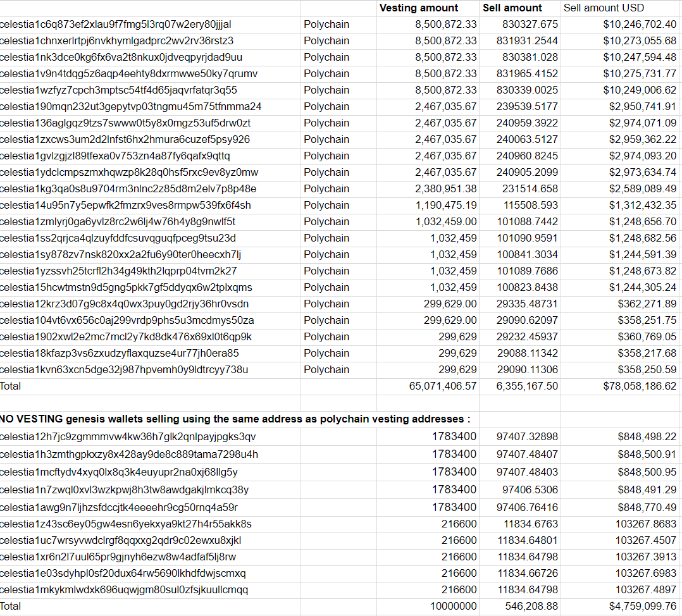The image size is (682, 616).
Task: Click address celestia1n7zwql0xvl3wzkpwj8h3tw8awdgakjlmkcq38y
Action: coord(124,490)
